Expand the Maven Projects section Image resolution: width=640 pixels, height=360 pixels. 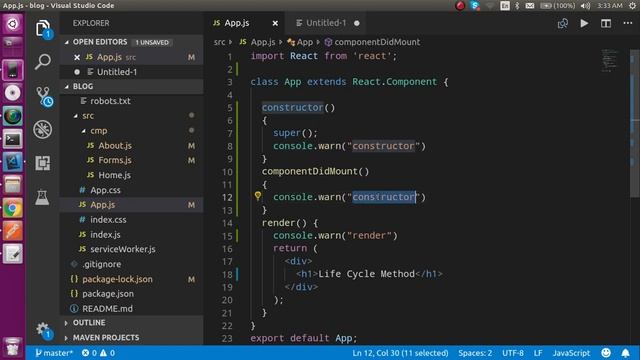pyautogui.click(x=66, y=338)
